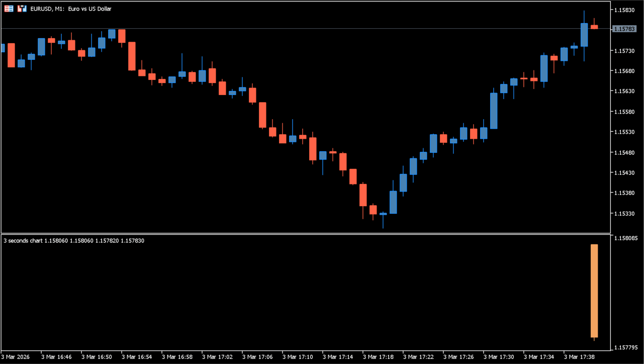Click the 3 Mar 2026 date label
Viewport: 644px width, 364px height.
point(15,357)
